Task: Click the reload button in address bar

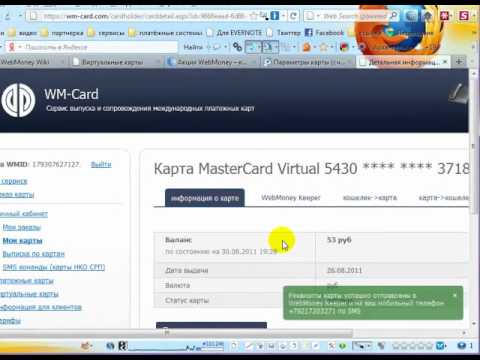Action: click(293, 16)
